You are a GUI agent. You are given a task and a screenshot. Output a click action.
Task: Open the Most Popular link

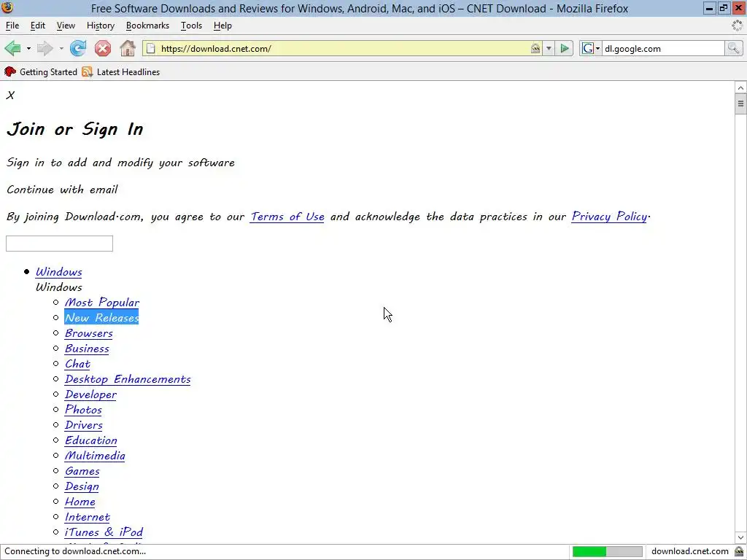[102, 303]
